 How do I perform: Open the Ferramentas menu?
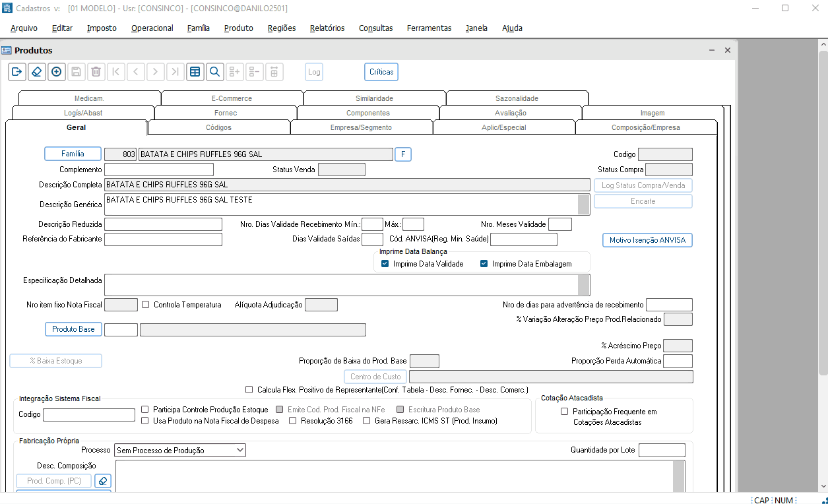coord(429,28)
